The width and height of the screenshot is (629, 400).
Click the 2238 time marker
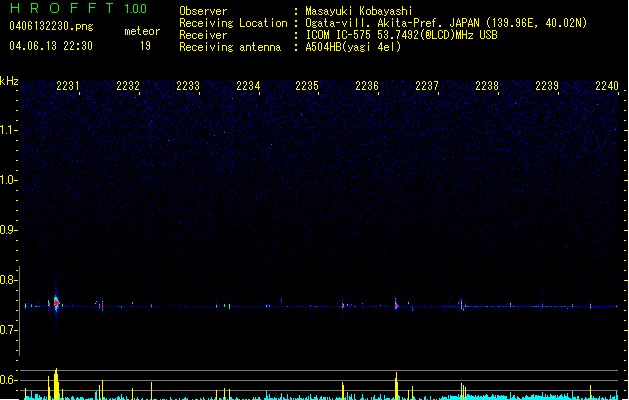[x=487, y=86]
